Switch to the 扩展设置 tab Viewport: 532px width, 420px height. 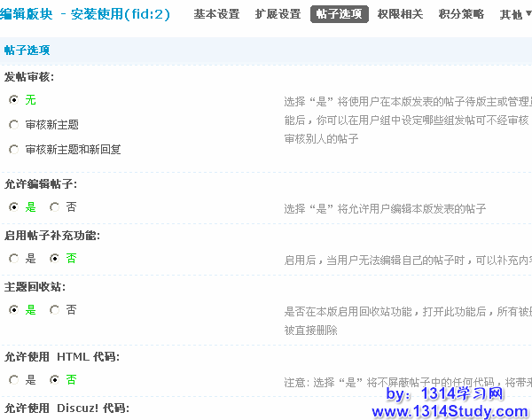coord(278,14)
